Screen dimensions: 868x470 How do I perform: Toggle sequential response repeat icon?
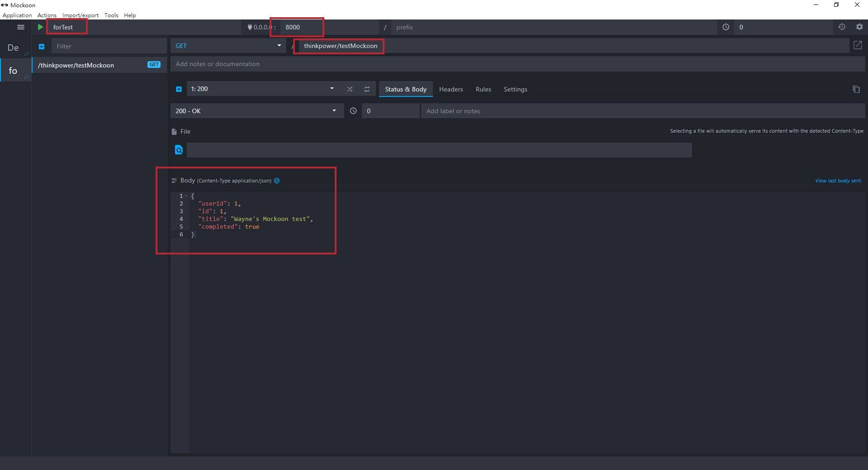click(x=367, y=89)
